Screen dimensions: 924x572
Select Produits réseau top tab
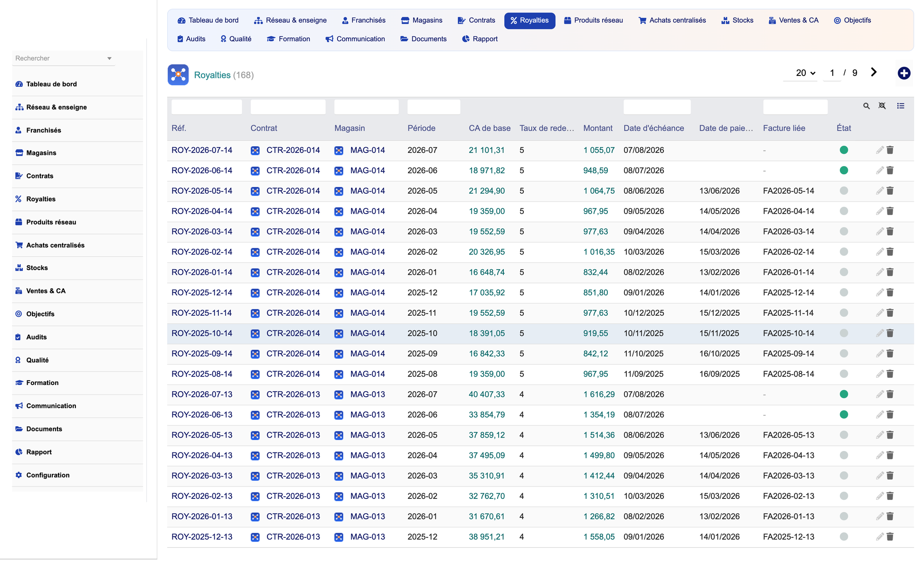[x=593, y=20]
